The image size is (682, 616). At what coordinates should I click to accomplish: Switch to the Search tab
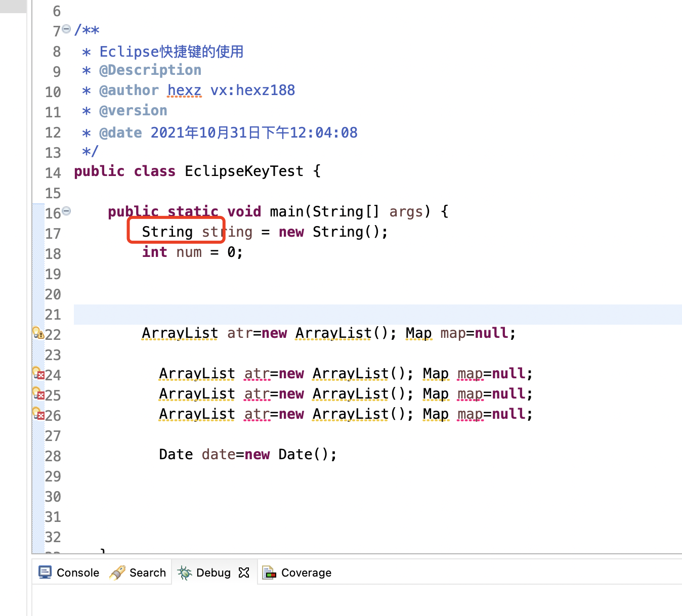pyautogui.click(x=138, y=573)
